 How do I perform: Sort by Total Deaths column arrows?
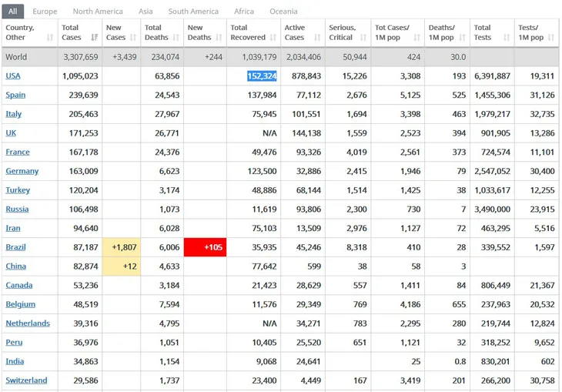[x=176, y=37]
